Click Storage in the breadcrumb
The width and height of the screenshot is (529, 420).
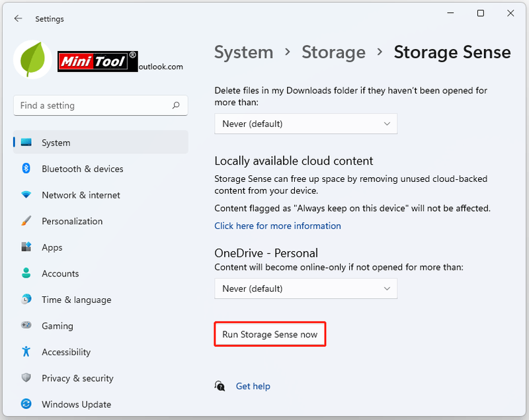333,52
